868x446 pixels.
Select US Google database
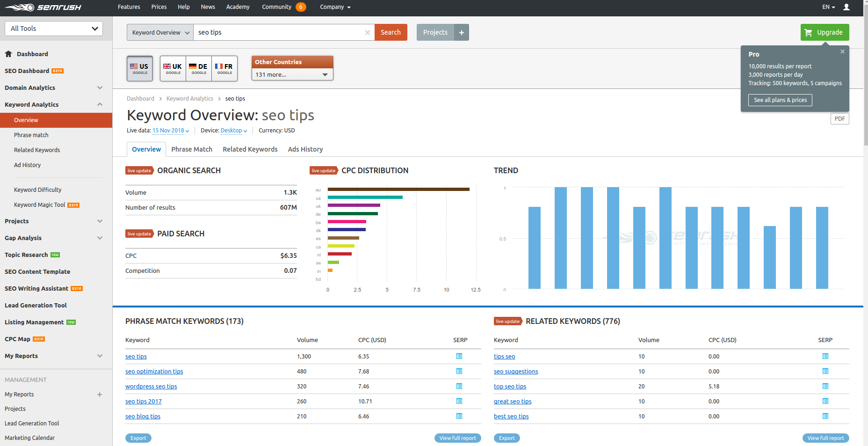coord(140,68)
